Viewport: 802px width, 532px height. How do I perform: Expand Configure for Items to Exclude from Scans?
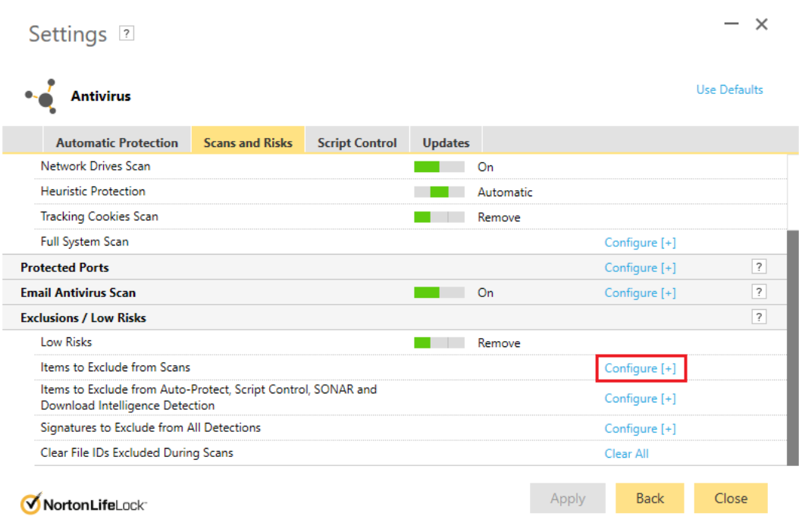tap(640, 368)
